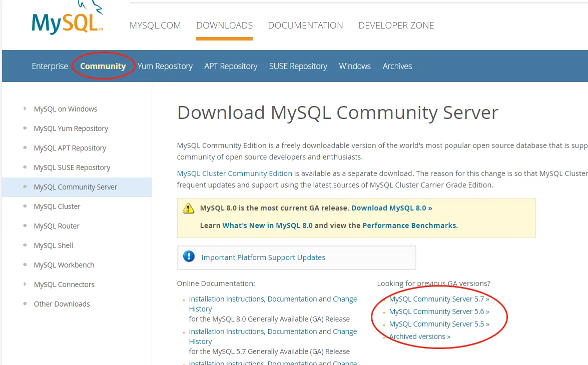Open Important Platform Support Updates
Screen dimensions: 588x365
point(263,257)
